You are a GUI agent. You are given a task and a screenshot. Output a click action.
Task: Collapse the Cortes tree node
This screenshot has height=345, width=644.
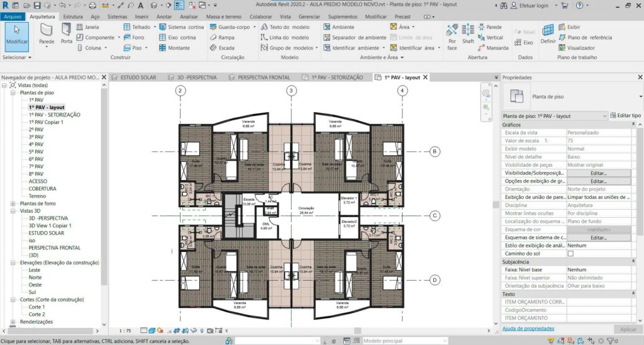pos(13,300)
